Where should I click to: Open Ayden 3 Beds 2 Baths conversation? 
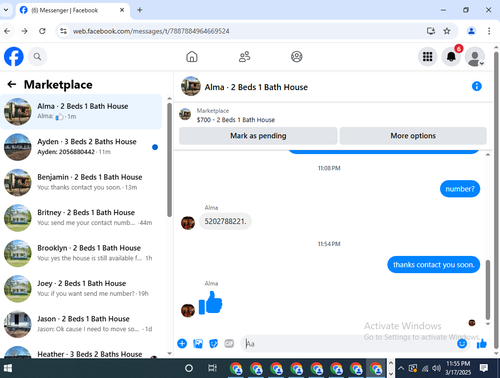(81, 147)
